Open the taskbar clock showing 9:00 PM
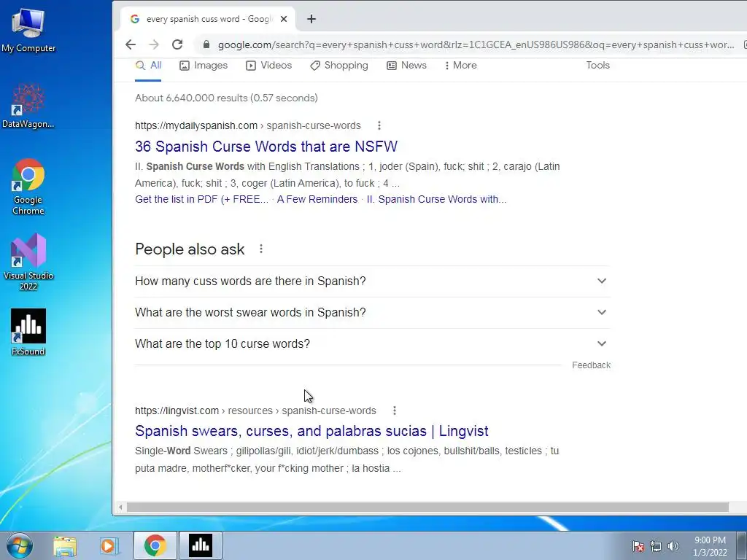 tap(710, 546)
